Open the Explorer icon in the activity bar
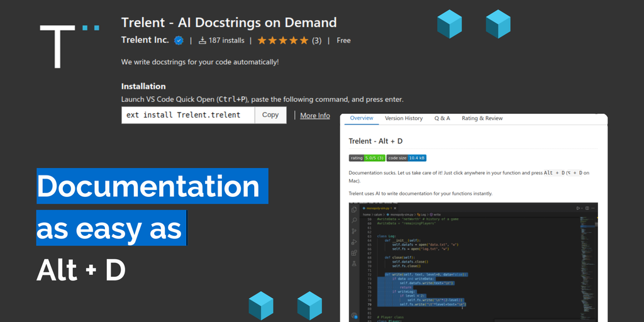Viewport: 644px width, 322px height. pos(355,209)
